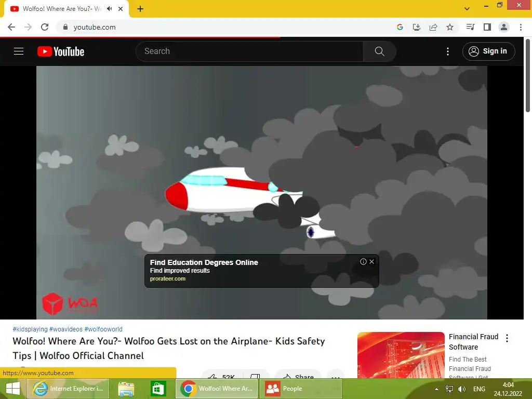Reload the current page
The width and height of the screenshot is (532, 399).
coord(45,27)
